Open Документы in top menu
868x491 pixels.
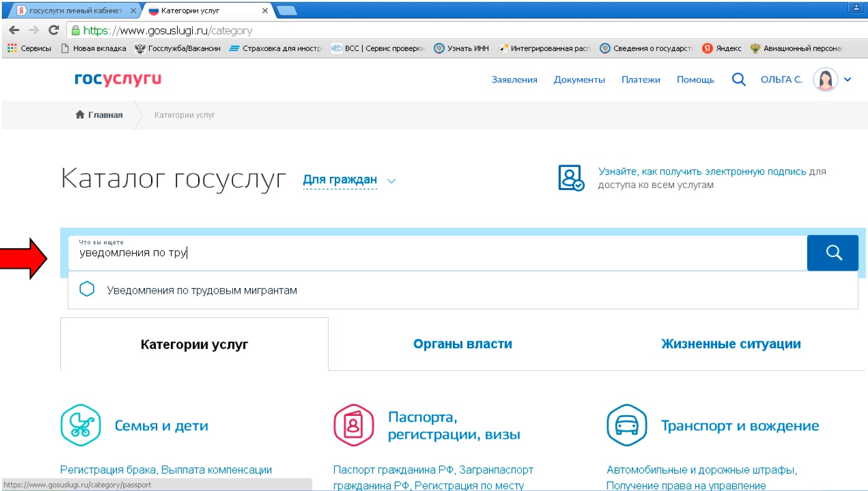pyautogui.click(x=579, y=79)
